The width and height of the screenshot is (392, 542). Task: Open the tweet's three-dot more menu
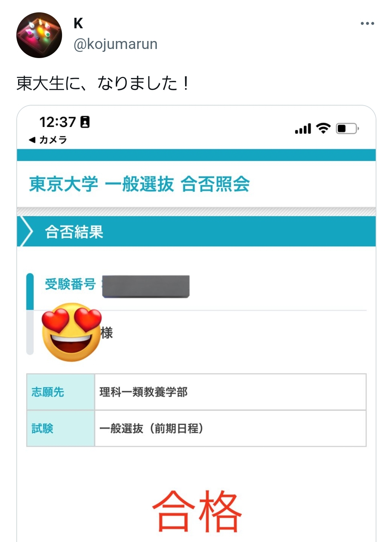[367, 24]
